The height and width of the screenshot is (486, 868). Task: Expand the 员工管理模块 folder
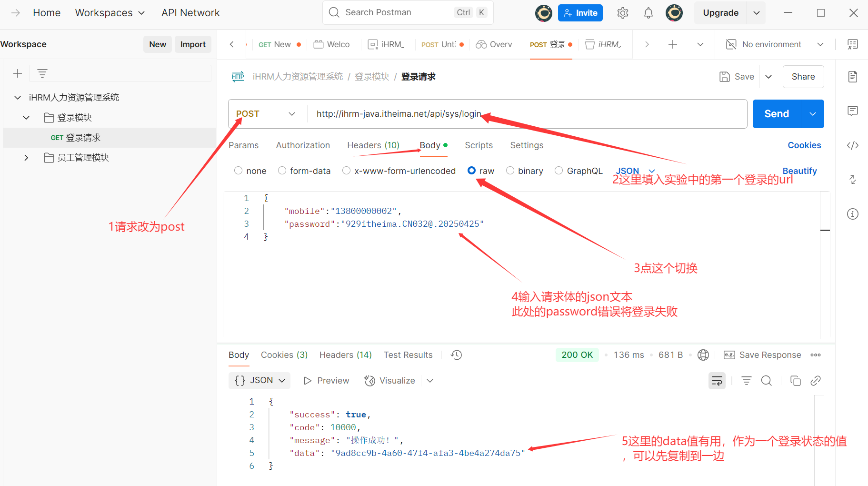(x=26, y=158)
